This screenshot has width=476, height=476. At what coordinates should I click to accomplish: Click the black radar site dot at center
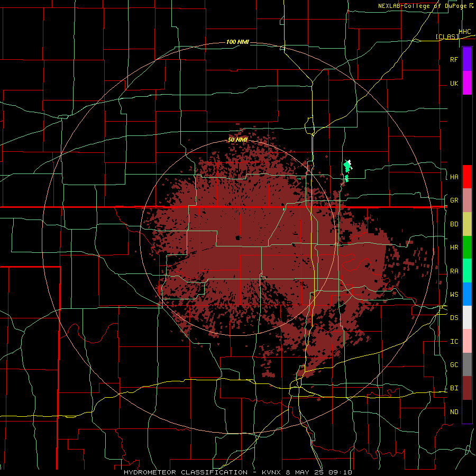(237, 237)
